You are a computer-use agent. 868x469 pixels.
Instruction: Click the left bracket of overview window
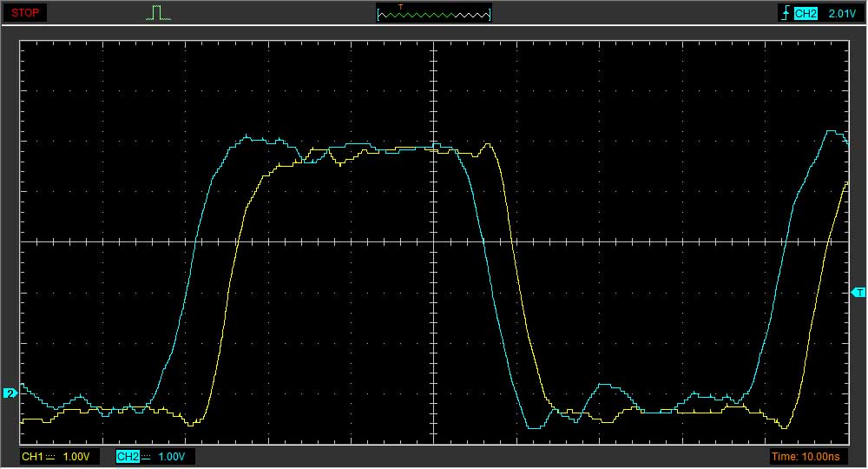pyautogui.click(x=378, y=14)
